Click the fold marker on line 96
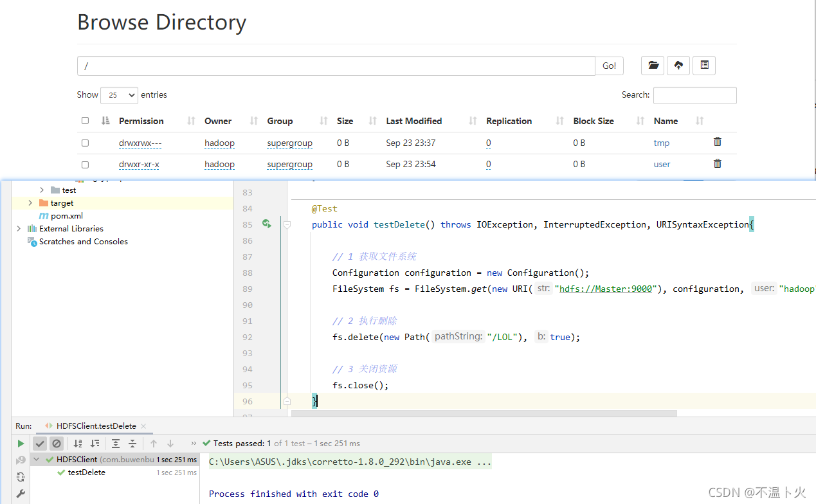Screen dimensions: 816x504 (x=287, y=401)
